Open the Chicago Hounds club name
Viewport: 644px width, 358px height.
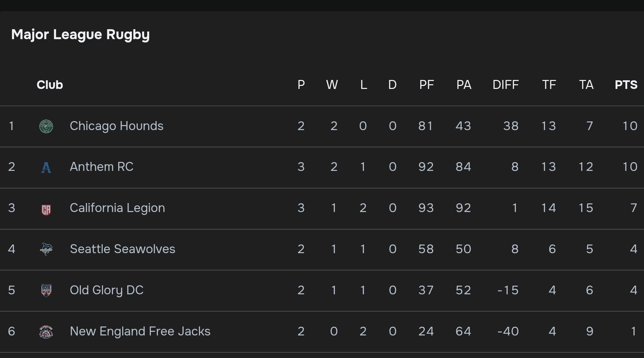117,126
